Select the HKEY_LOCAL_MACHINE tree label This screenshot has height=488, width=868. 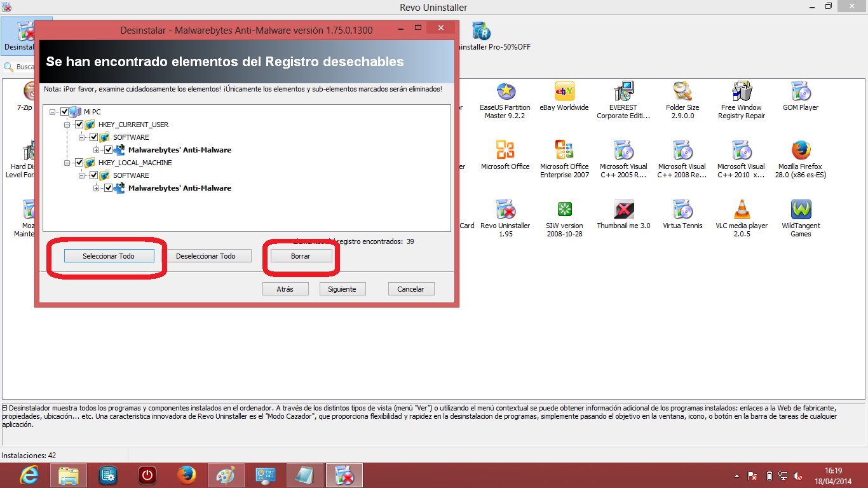coord(135,163)
